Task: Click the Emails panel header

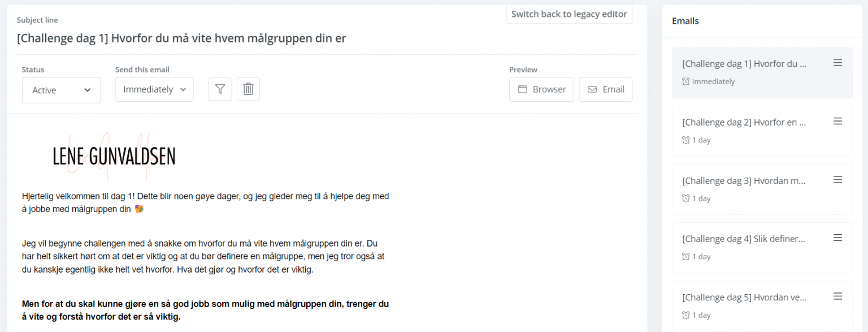Action: [x=685, y=20]
